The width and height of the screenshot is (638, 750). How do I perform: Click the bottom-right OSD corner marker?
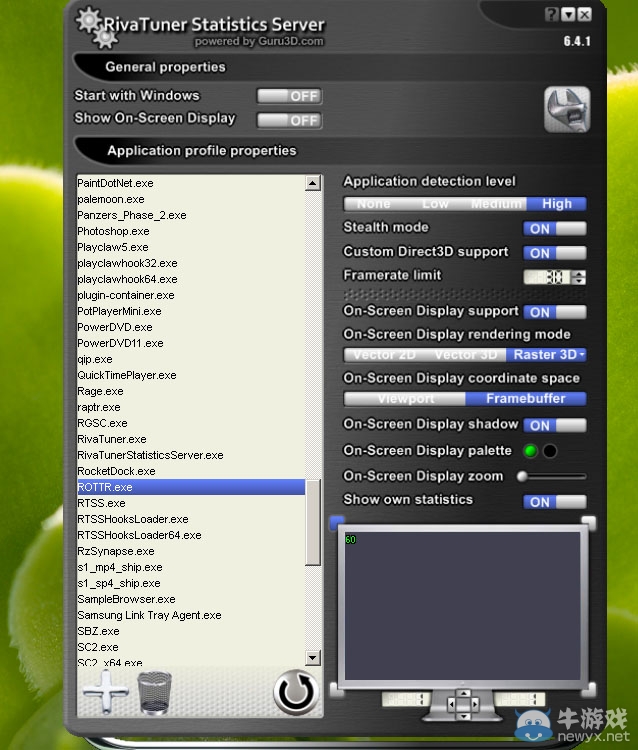pos(589,689)
